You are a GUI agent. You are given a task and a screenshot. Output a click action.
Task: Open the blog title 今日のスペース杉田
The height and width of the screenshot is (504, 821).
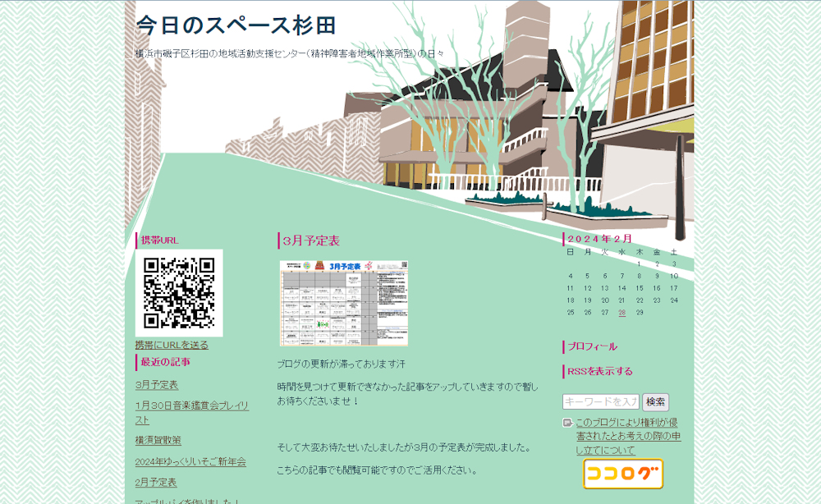[236, 25]
